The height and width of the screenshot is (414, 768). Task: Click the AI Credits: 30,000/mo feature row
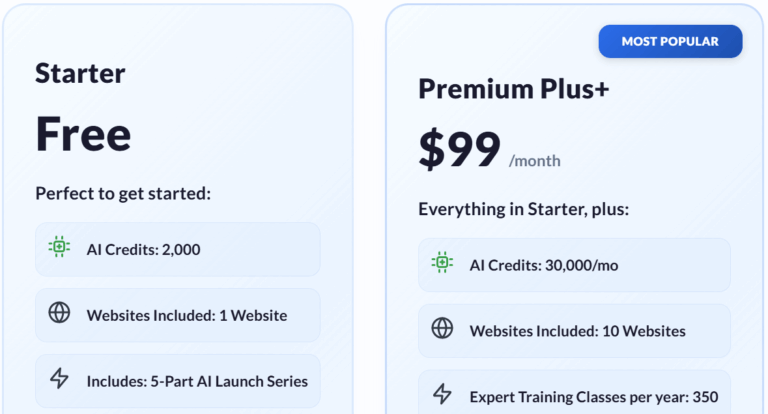coord(574,265)
